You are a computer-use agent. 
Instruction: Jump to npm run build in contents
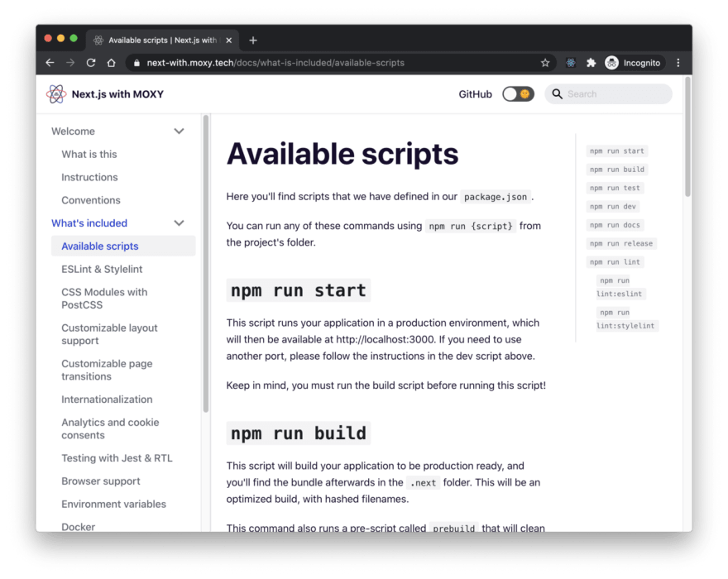[x=616, y=170]
